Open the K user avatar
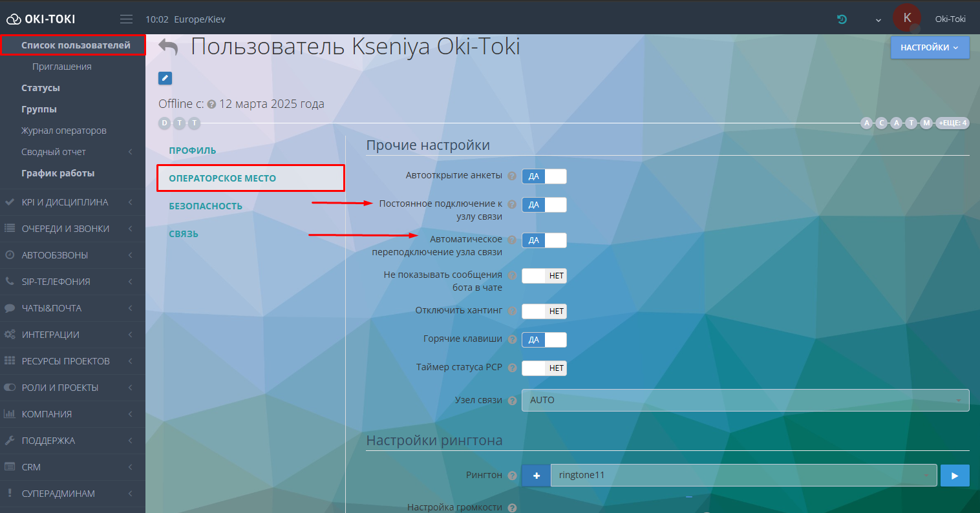 point(907,18)
